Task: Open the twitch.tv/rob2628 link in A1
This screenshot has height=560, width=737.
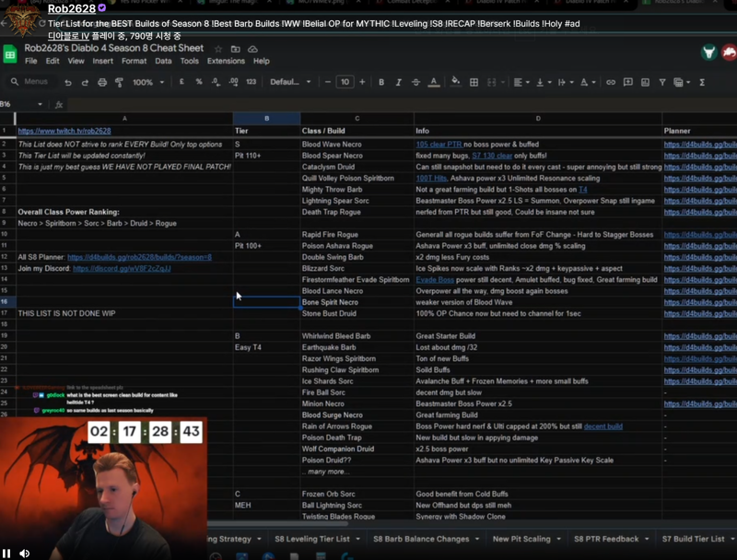Action: point(64,131)
